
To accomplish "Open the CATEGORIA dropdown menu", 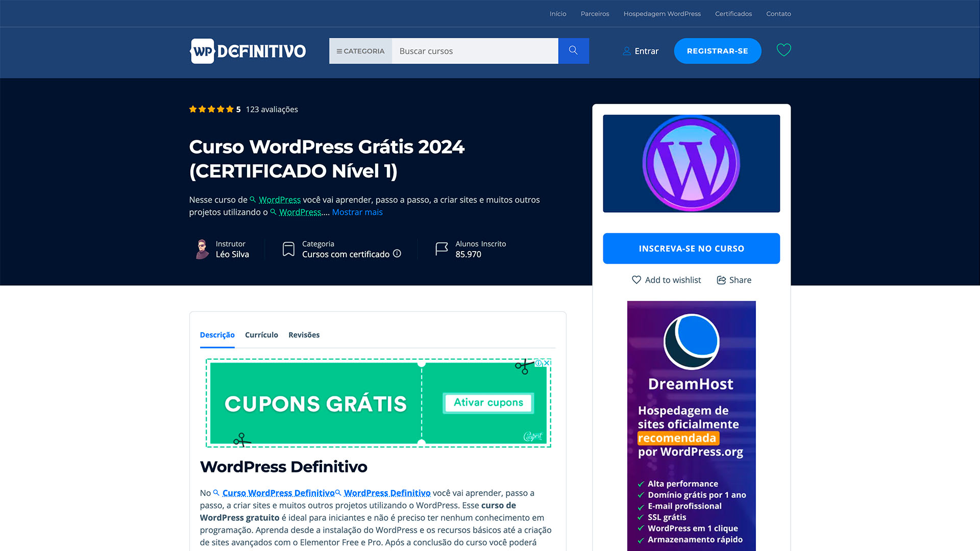I will (360, 51).
